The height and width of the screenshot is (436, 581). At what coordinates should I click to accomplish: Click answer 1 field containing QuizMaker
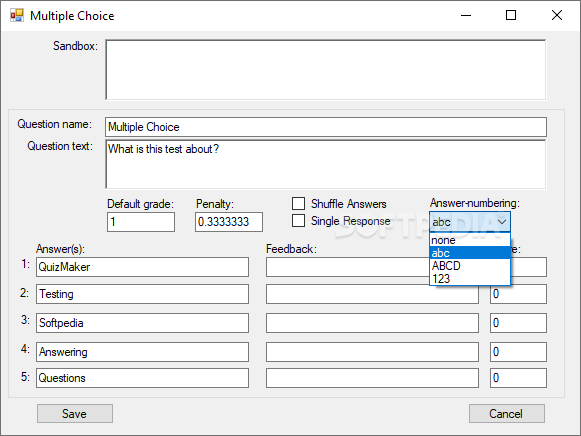[x=142, y=267]
